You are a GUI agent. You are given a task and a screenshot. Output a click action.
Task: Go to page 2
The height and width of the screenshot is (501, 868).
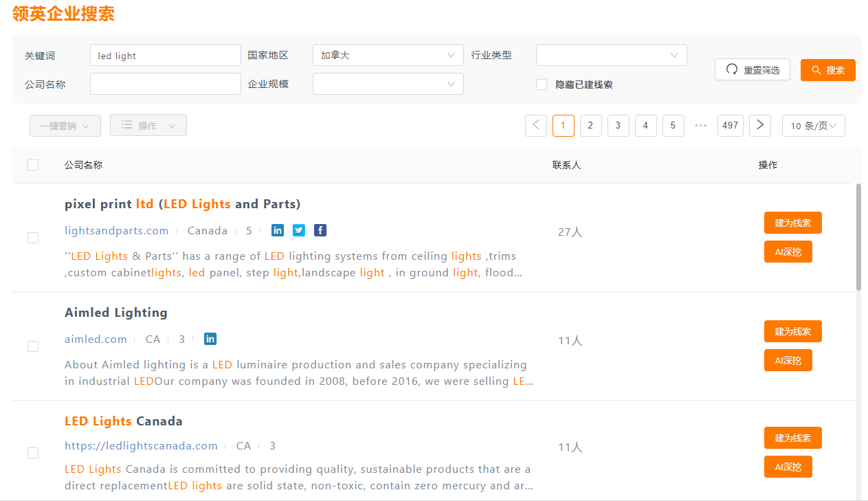[591, 126]
